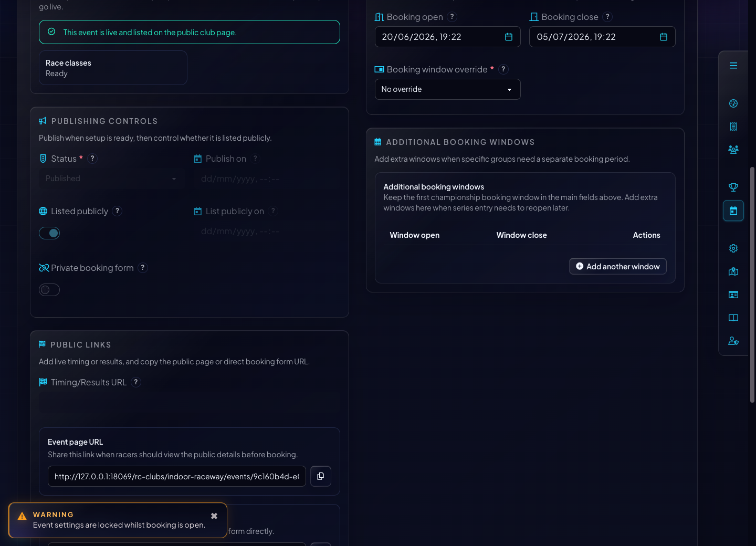The width and height of the screenshot is (756, 546).
Task: Open the map location icon in sidebar
Action: [733, 271]
